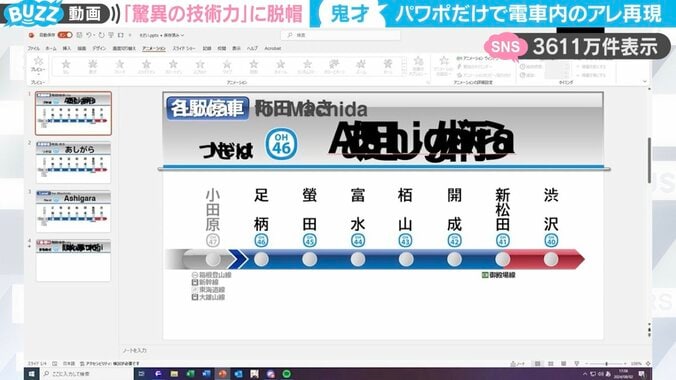Click the Notes button in status bar
This screenshot has height=380, width=676.
(x=518, y=364)
